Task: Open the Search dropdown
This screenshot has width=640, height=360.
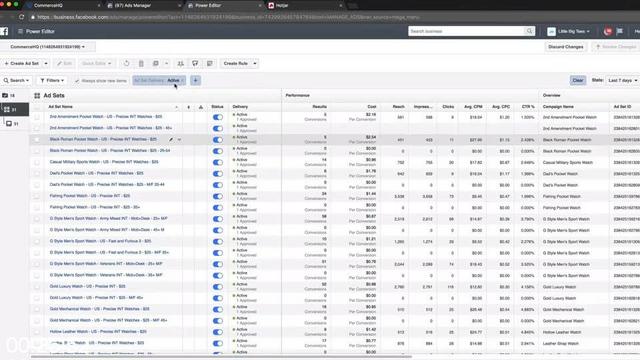Action: pos(16,80)
